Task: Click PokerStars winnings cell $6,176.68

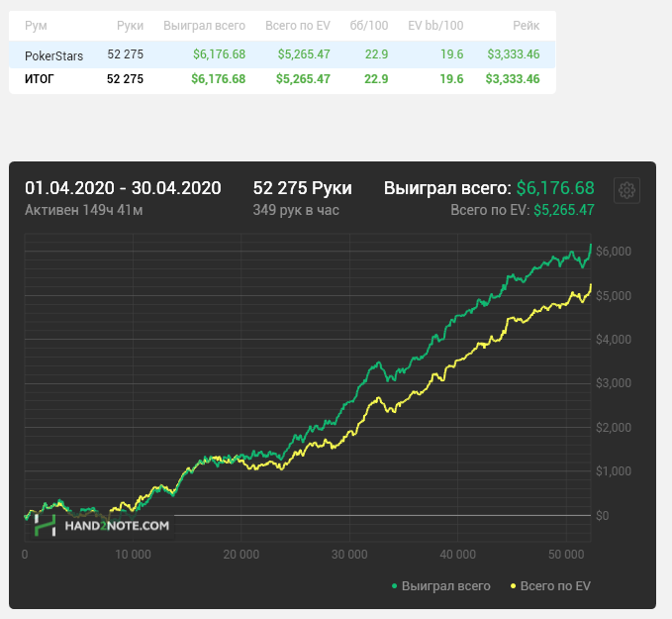Action: click(x=219, y=54)
